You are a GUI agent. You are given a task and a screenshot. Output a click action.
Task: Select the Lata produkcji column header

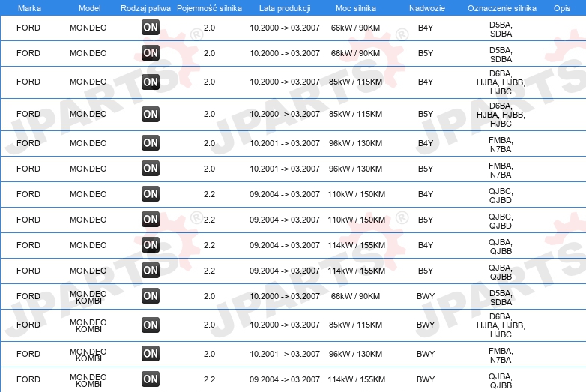coord(285,8)
